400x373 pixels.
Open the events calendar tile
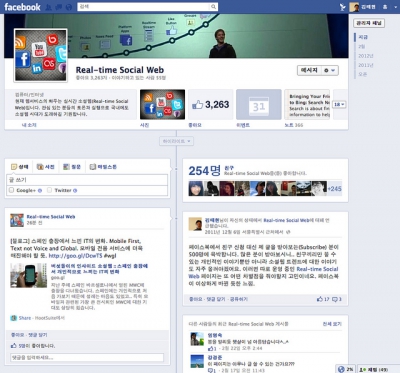[x=259, y=104]
